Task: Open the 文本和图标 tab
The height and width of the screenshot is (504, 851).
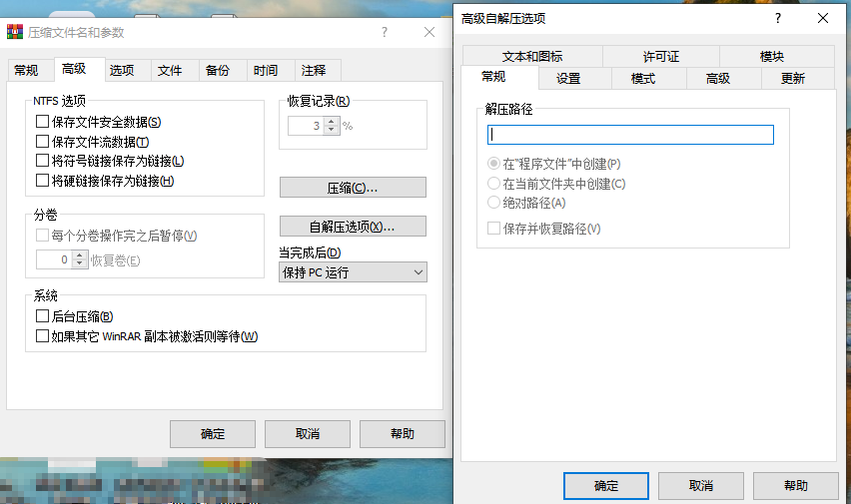Action: [x=532, y=57]
